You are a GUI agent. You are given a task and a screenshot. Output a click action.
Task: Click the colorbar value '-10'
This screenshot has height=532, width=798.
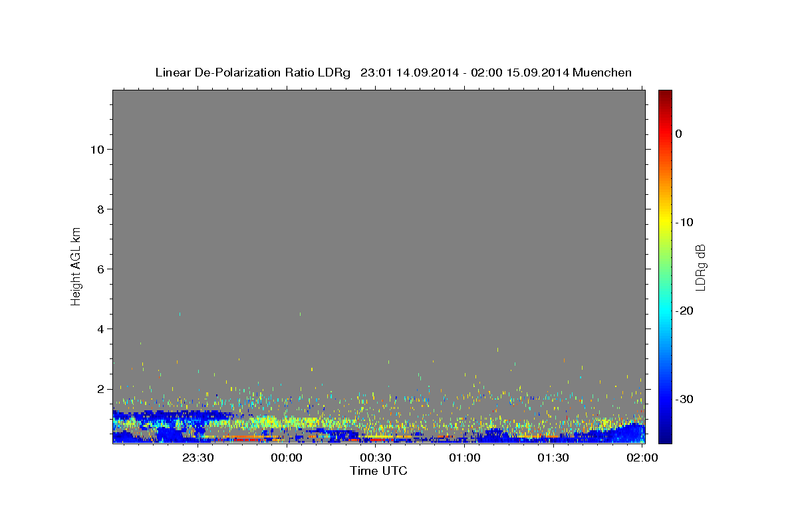[684, 222]
